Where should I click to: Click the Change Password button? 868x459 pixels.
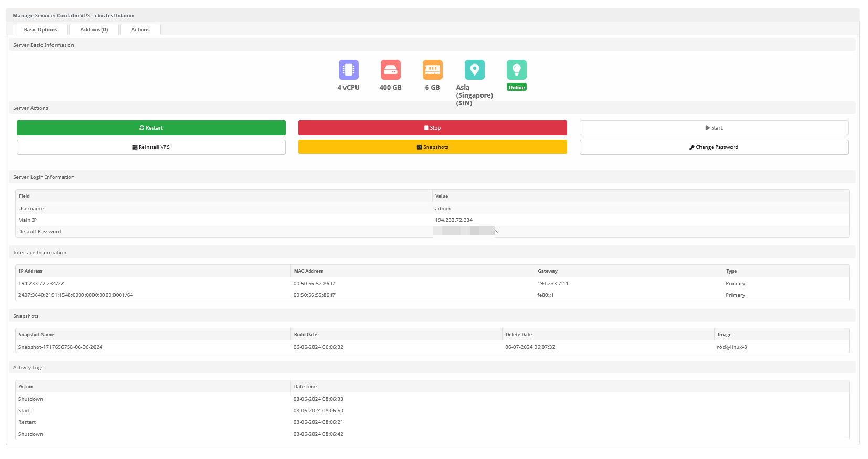[x=714, y=147]
